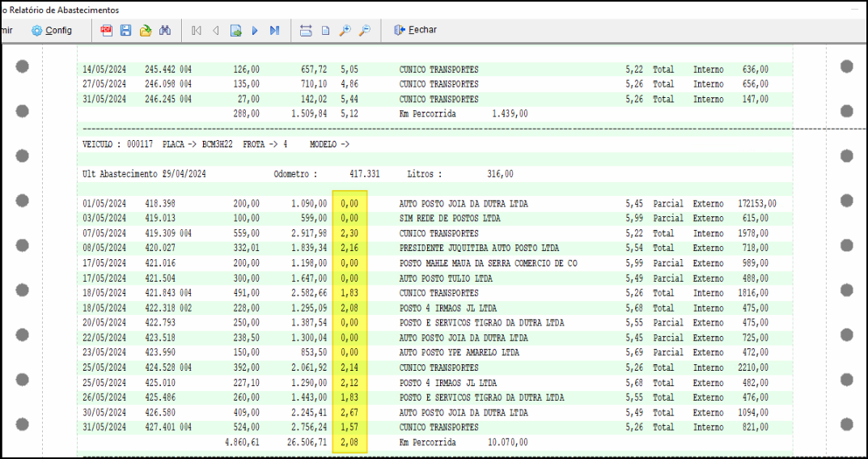
Task: Select AUTO POSTO YPE AMARELO LTDA
Action: pyautogui.click(x=459, y=352)
